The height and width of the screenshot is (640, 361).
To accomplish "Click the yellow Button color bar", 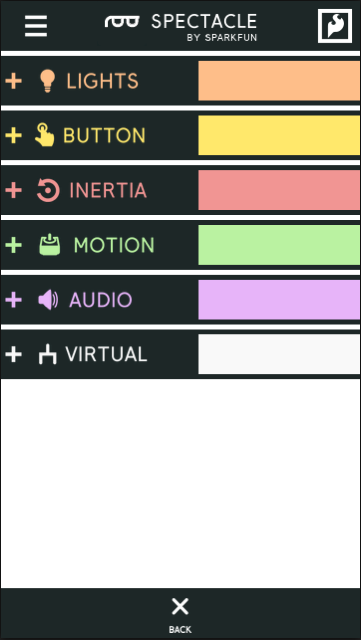I will pos(279,135).
